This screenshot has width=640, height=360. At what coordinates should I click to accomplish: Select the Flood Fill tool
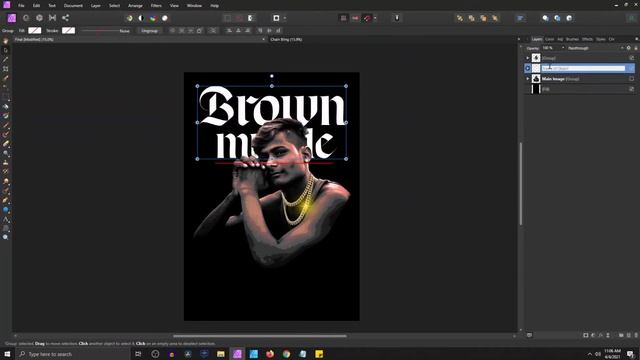pyautogui.click(x=6, y=107)
